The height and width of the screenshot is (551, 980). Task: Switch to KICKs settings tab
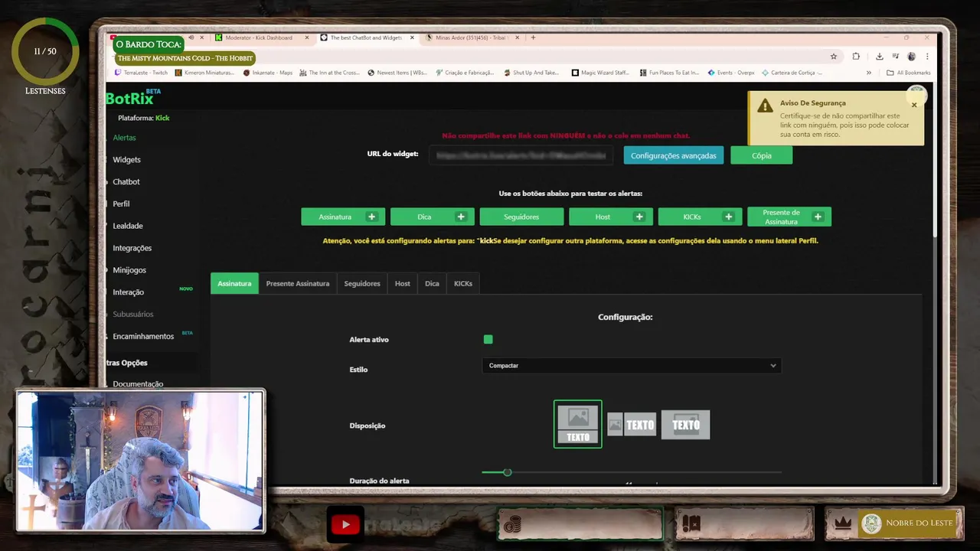click(463, 283)
